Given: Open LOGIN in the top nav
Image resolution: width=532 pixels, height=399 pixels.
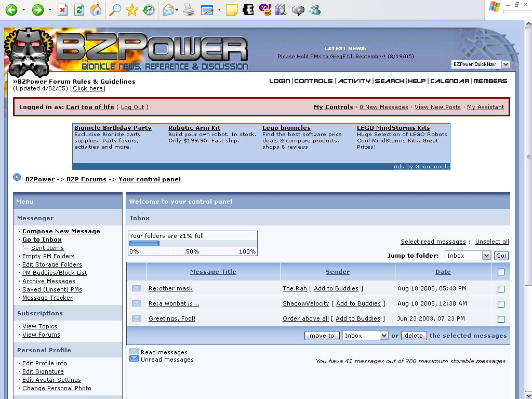Looking at the screenshot, I should (280, 81).
